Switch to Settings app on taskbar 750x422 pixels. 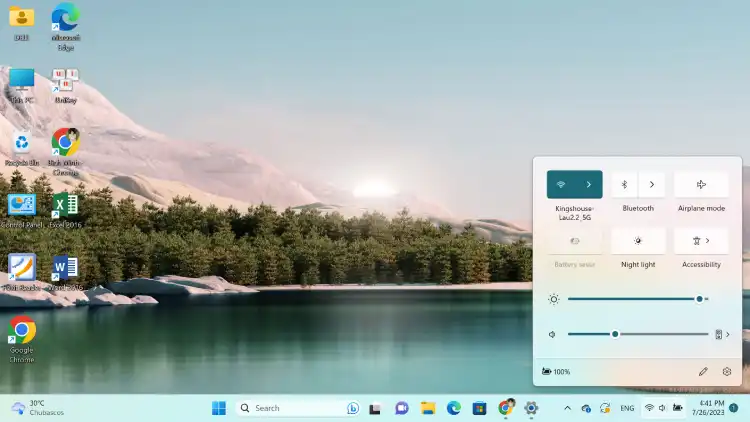[x=531, y=408]
